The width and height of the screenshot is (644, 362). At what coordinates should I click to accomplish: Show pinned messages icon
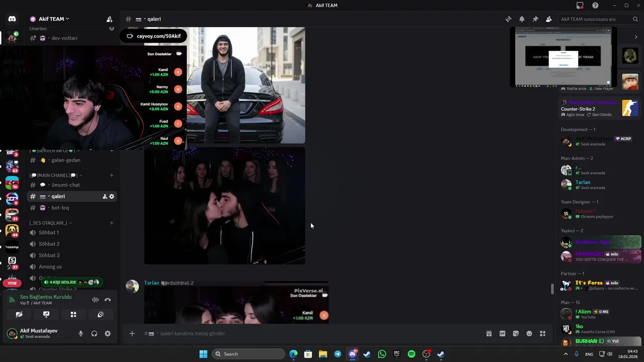click(535, 19)
